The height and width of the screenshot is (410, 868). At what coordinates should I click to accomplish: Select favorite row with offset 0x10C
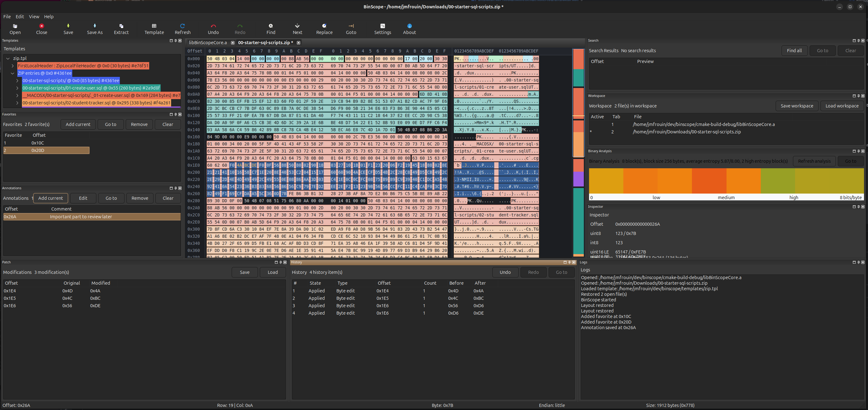coord(46,143)
